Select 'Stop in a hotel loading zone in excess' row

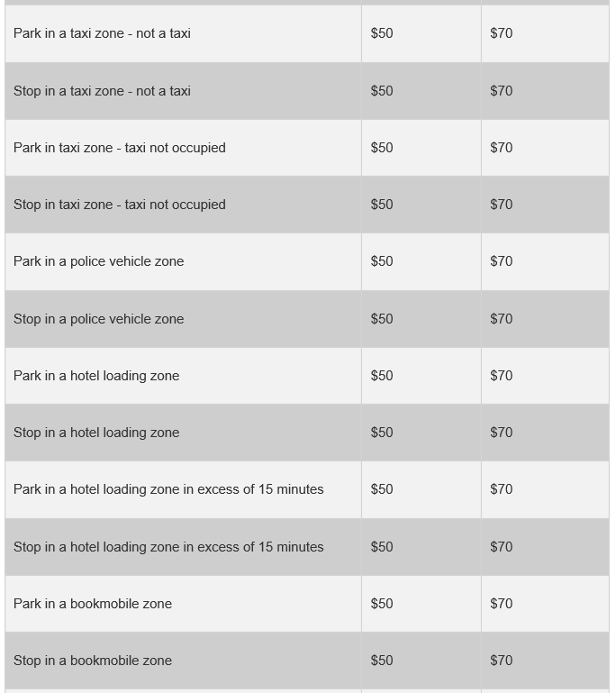pos(168,547)
